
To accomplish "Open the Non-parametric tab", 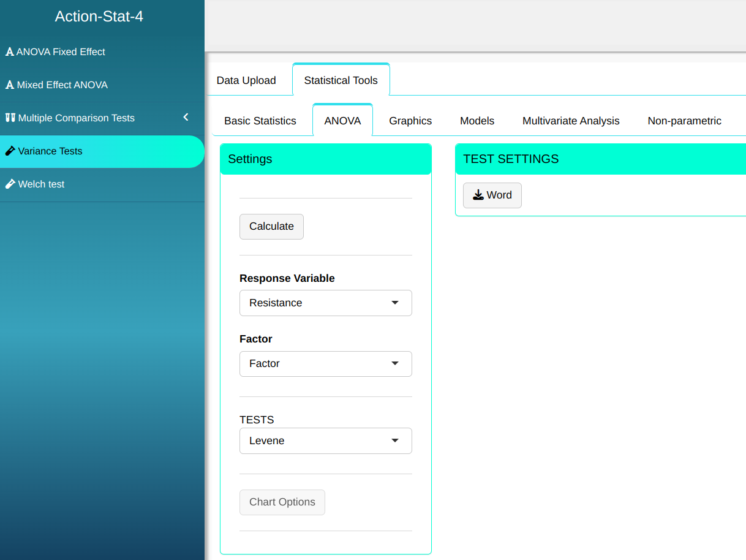I will [x=684, y=121].
